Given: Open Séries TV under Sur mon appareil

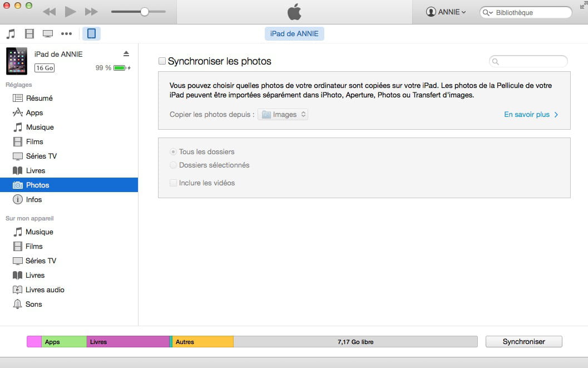Looking at the screenshot, I should click(69, 261).
